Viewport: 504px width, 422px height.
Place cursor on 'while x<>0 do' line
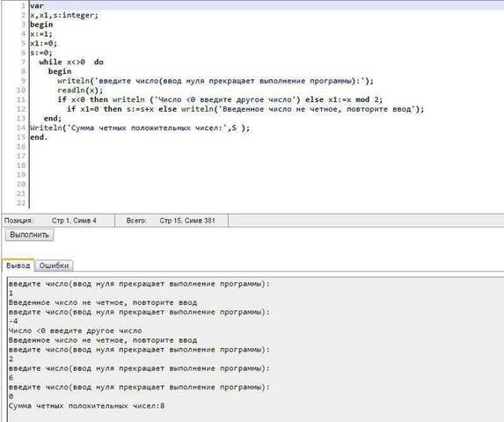tap(71, 62)
